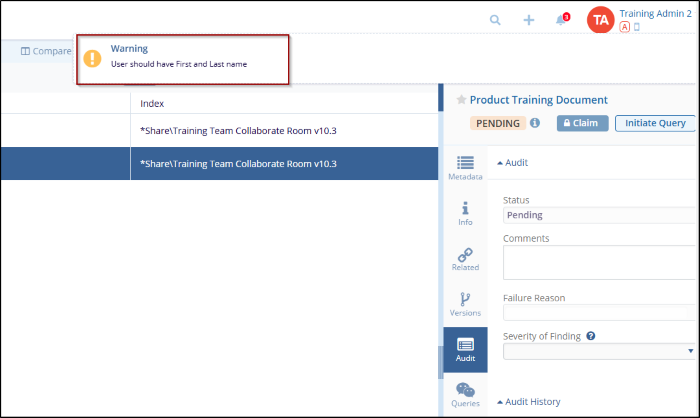Click the info icon beside PENDING
This screenshot has width=700, height=418.
(535, 123)
